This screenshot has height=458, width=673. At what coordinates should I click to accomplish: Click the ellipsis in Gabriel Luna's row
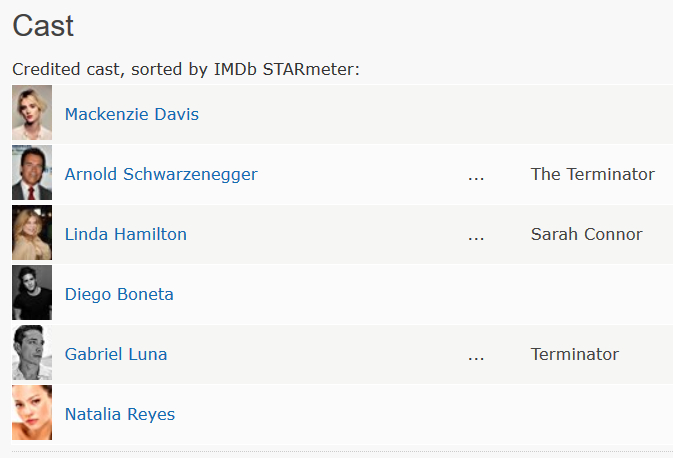476,356
